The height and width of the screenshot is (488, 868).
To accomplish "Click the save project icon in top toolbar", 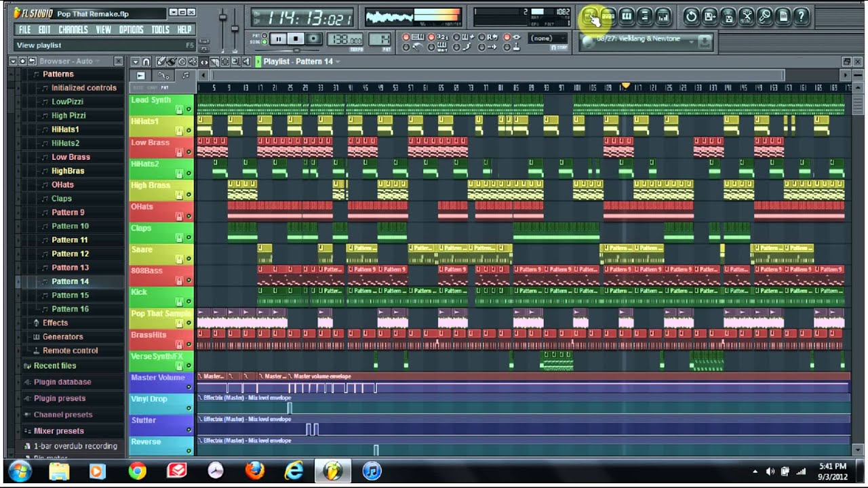I will coord(709,16).
